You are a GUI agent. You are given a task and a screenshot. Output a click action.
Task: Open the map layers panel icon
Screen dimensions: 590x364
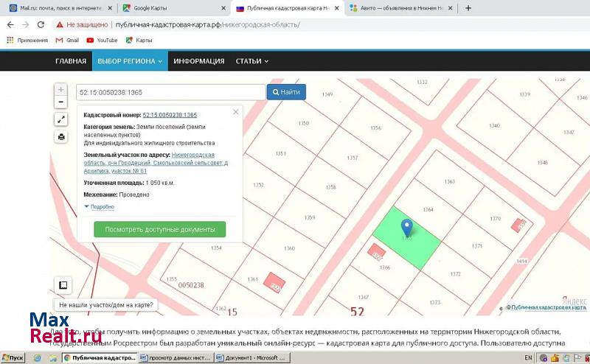(63, 285)
